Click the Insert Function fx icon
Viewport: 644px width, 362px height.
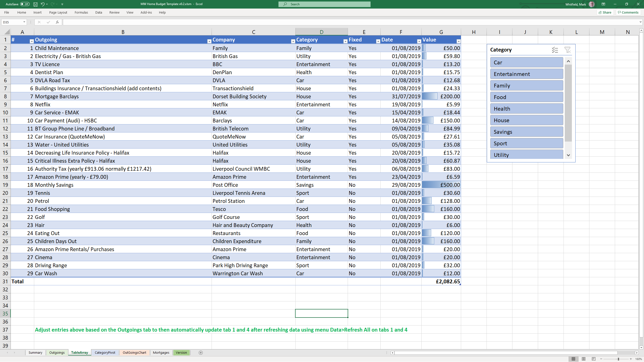(57, 22)
